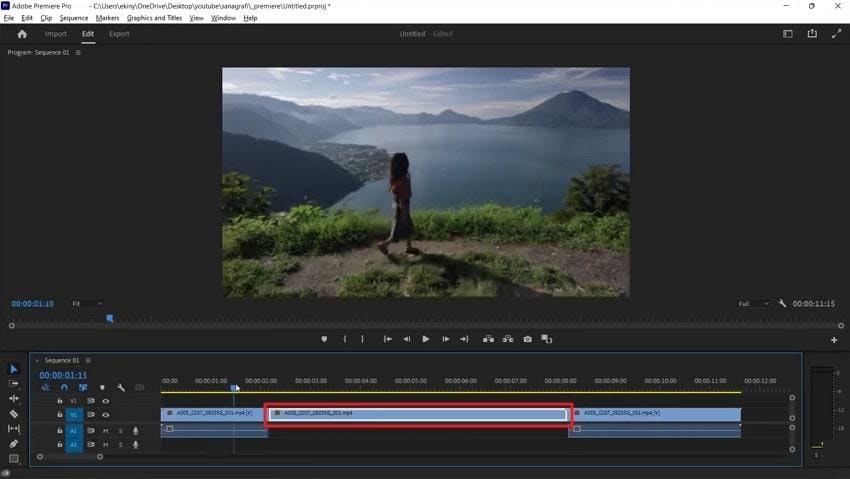Toggle V2 track output eye

(x=106, y=401)
